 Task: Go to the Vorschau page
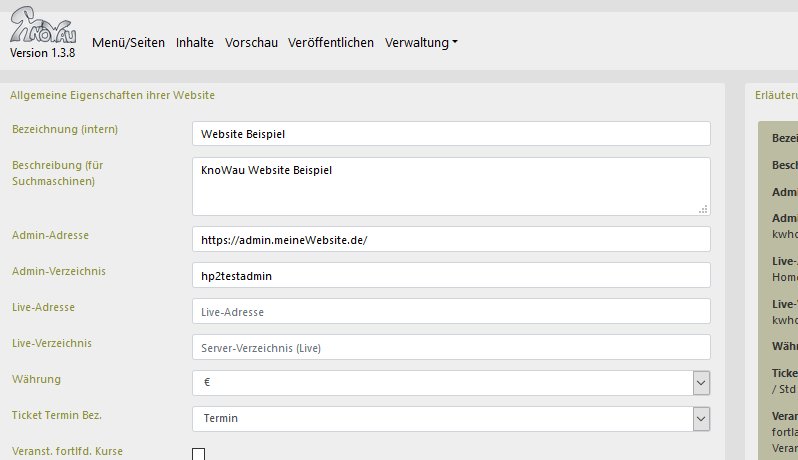tap(251, 43)
